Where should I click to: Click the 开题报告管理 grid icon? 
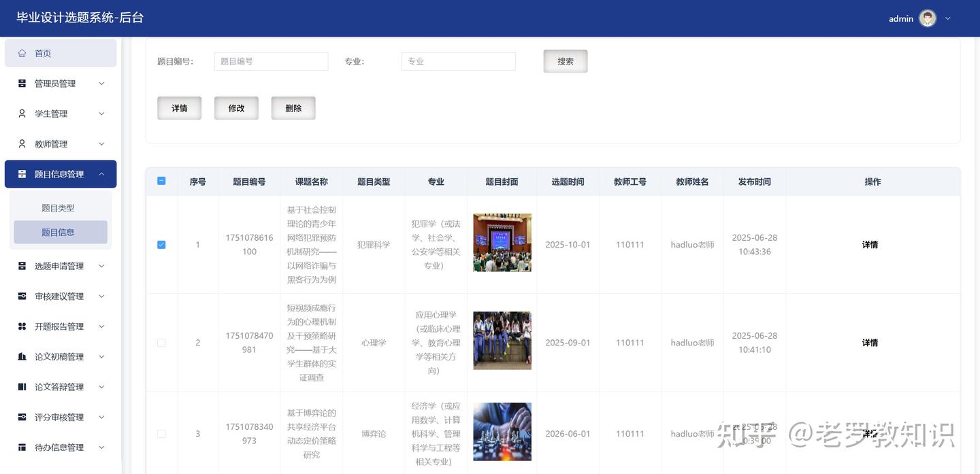(22, 326)
